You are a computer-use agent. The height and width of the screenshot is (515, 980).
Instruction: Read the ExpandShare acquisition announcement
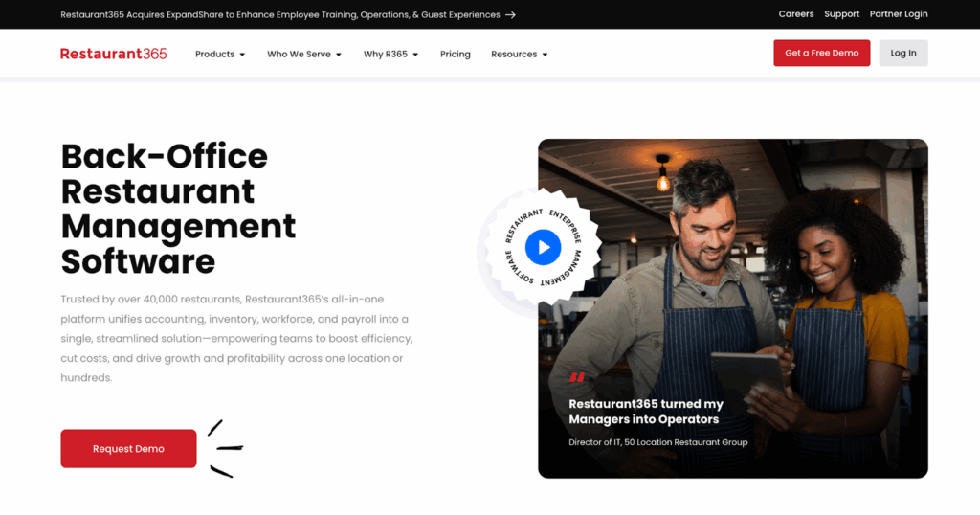click(280, 15)
